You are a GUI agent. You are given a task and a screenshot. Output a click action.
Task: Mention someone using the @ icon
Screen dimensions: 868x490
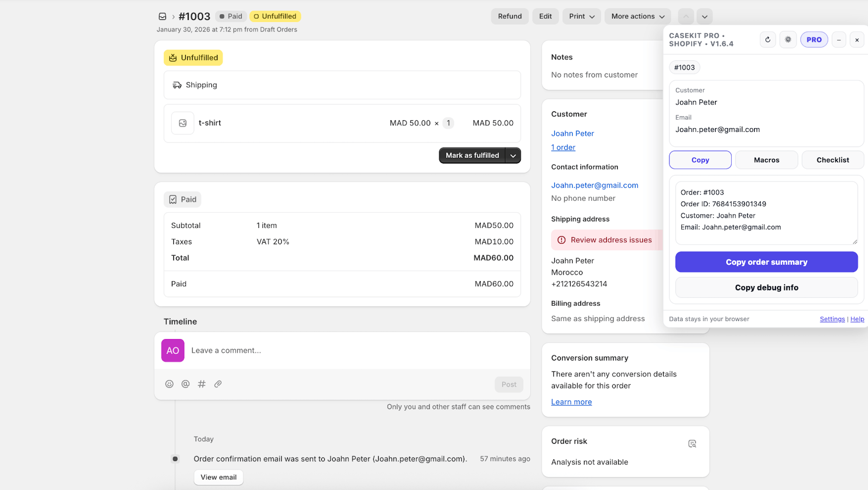[185, 384]
